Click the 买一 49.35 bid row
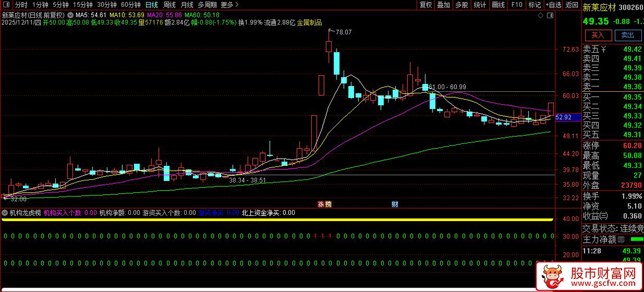Screen dimensions: 644x292 pos(613,97)
